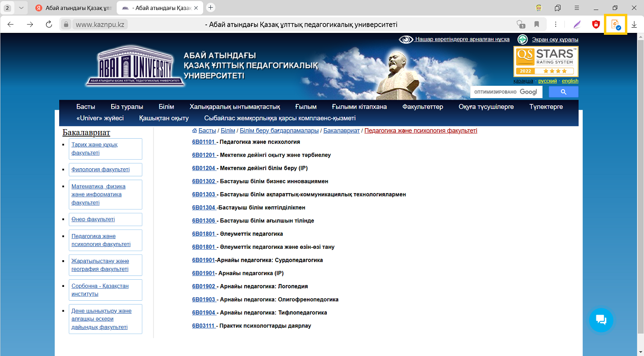Image resolution: width=644 pixels, height=356 pixels.
Task: Toggle visually impaired version eye icon
Action: point(406,40)
